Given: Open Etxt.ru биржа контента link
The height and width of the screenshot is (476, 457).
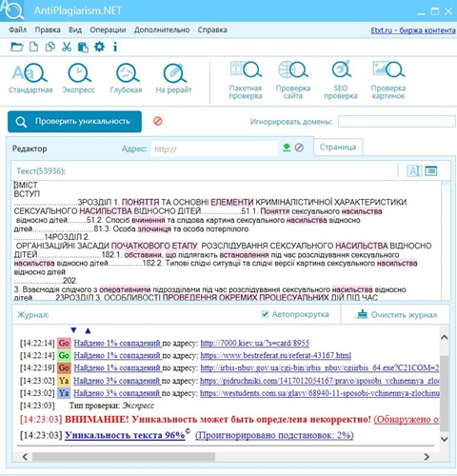Looking at the screenshot, I should 413,30.
